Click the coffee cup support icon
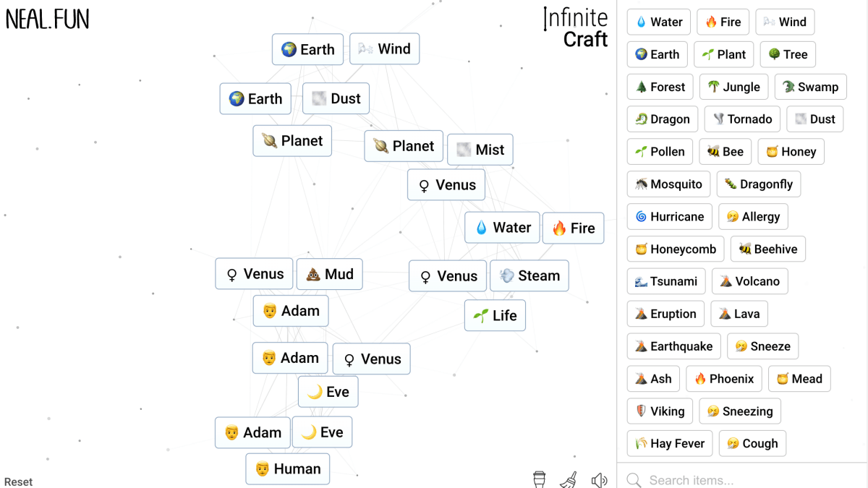The width and height of the screenshot is (868, 488). pos(538,479)
